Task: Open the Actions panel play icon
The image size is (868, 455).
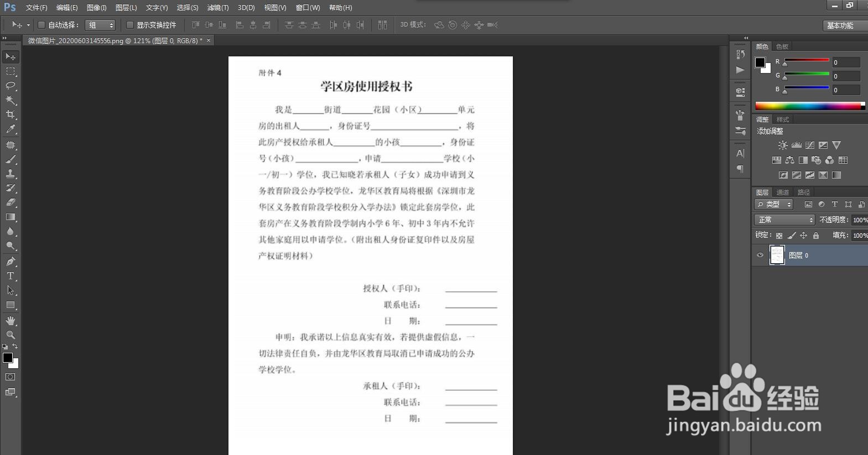Action: click(740, 70)
